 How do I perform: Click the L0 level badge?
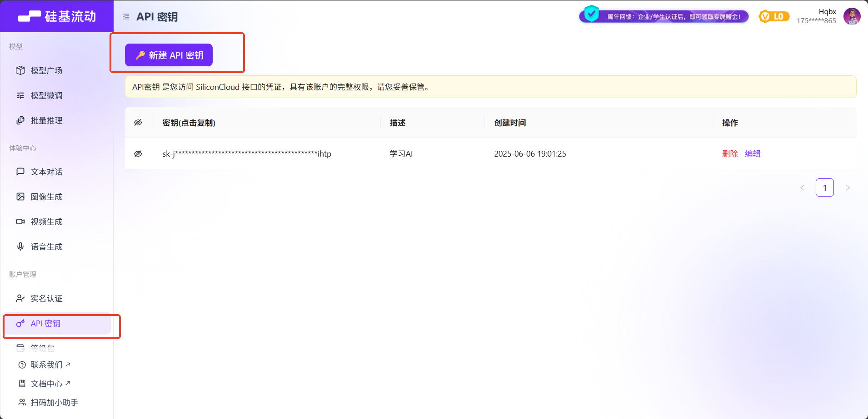click(x=774, y=16)
